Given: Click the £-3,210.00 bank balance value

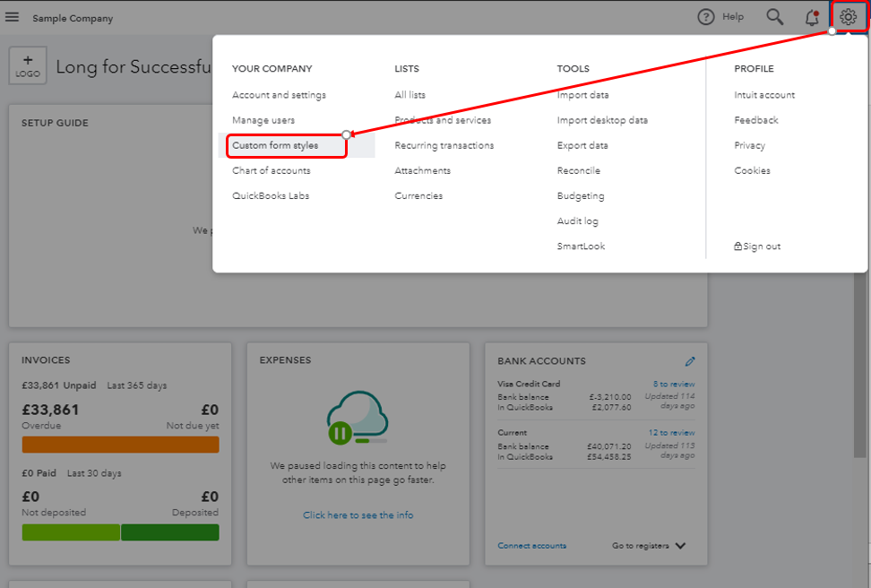Looking at the screenshot, I should tap(610, 397).
